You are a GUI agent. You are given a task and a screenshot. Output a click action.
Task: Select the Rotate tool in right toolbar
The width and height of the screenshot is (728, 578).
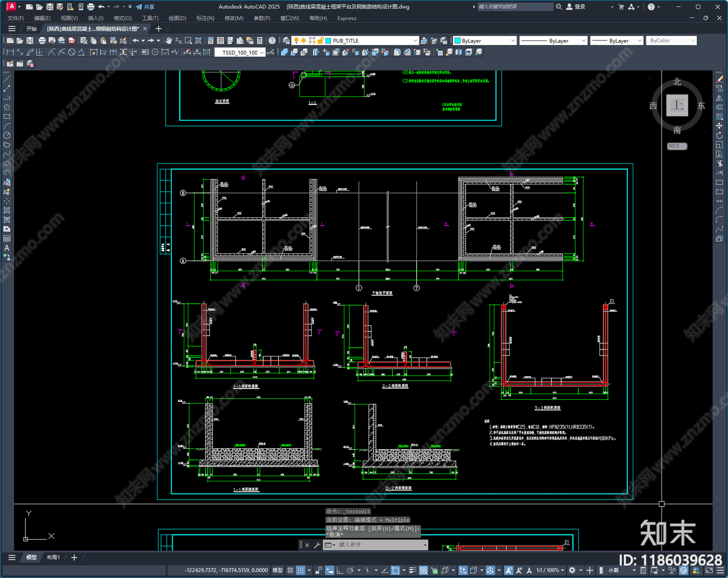click(x=719, y=136)
